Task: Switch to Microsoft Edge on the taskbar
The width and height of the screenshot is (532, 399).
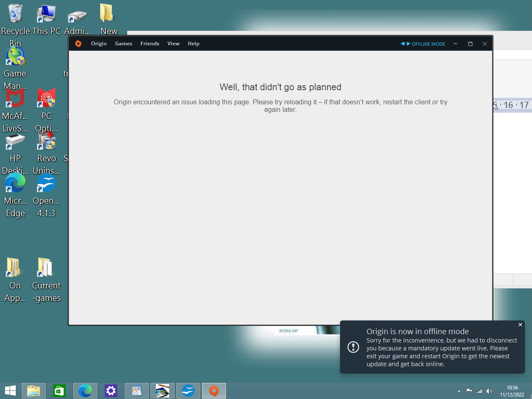Action: [x=85, y=391]
